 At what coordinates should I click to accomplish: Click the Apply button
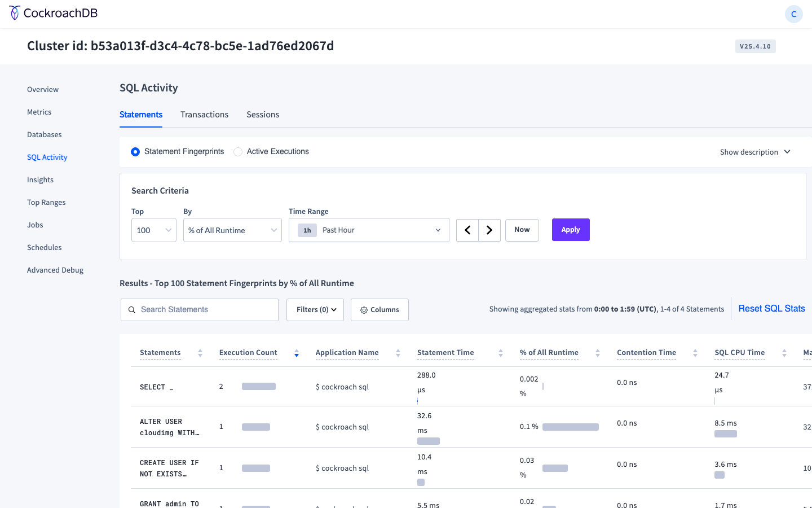click(x=571, y=230)
